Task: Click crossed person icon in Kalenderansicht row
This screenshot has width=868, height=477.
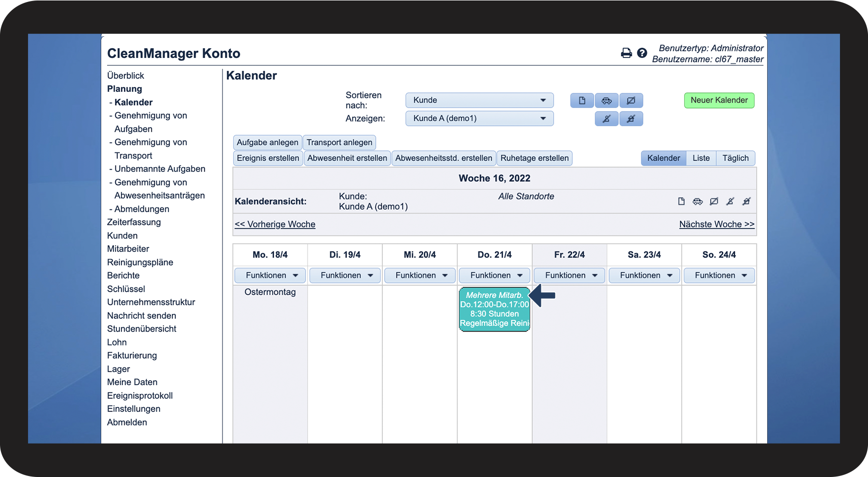Action: click(730, 201)
